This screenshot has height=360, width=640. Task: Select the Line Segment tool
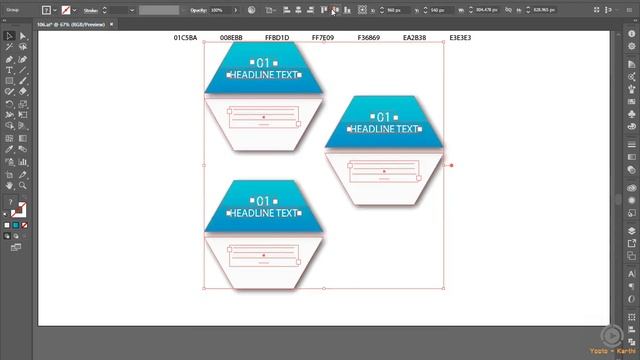[22, 71]
